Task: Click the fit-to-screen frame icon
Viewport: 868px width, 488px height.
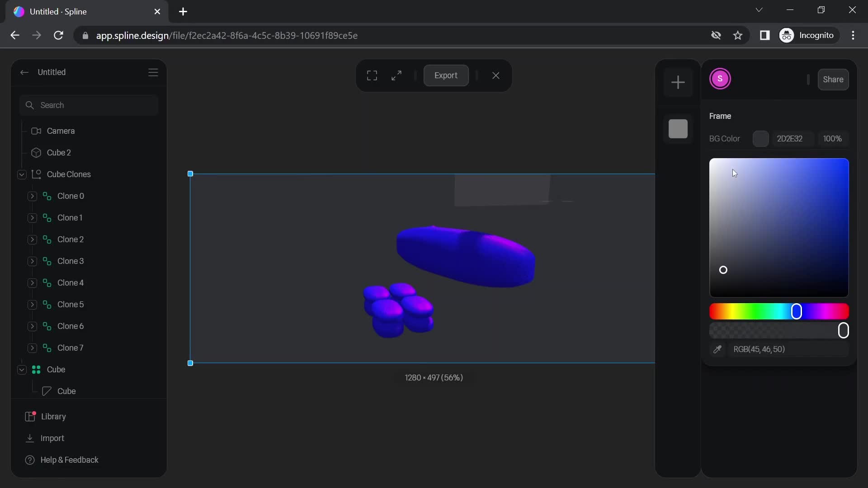Action: 372,75
